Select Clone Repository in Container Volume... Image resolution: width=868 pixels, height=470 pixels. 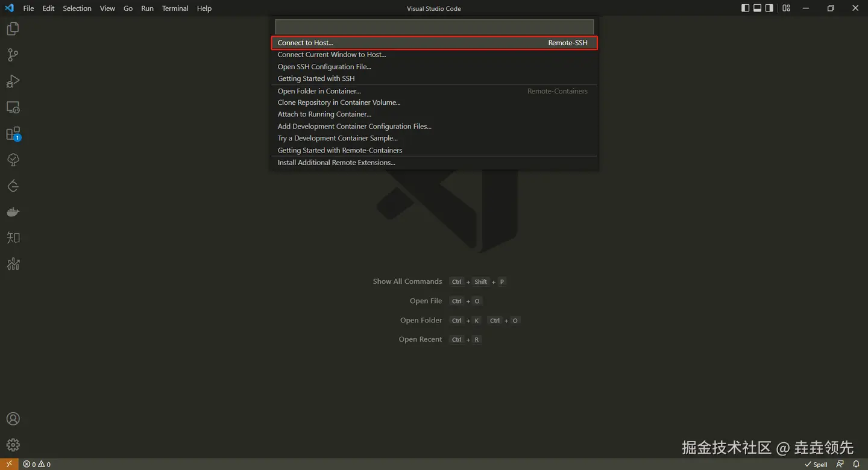[434, 102]
